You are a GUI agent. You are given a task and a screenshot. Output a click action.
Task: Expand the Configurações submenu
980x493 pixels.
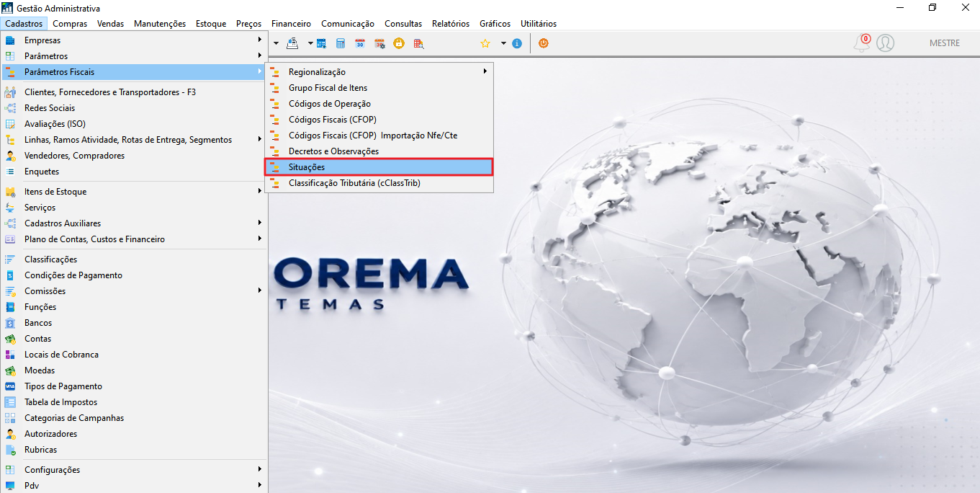[x=259, y=470]
